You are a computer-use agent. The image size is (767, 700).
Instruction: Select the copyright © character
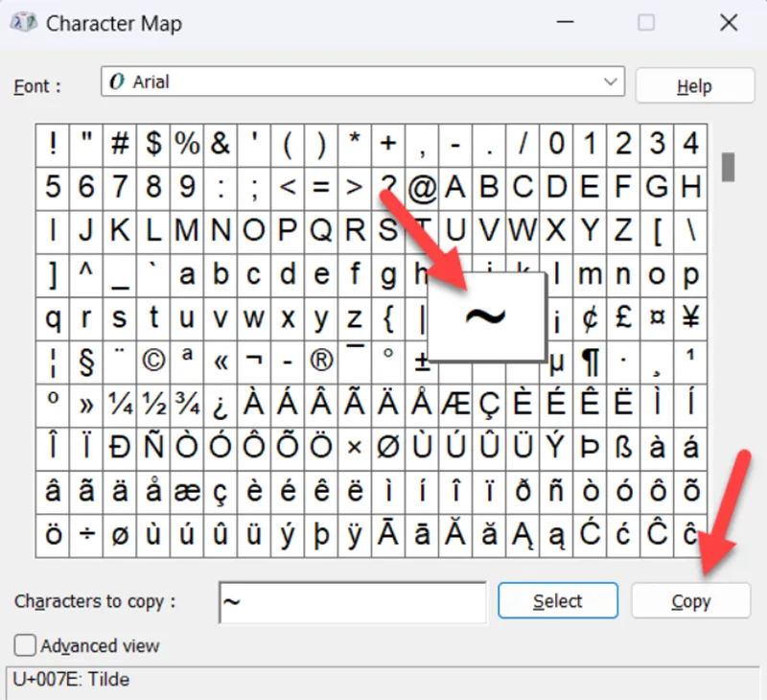[x=153, y=362]
